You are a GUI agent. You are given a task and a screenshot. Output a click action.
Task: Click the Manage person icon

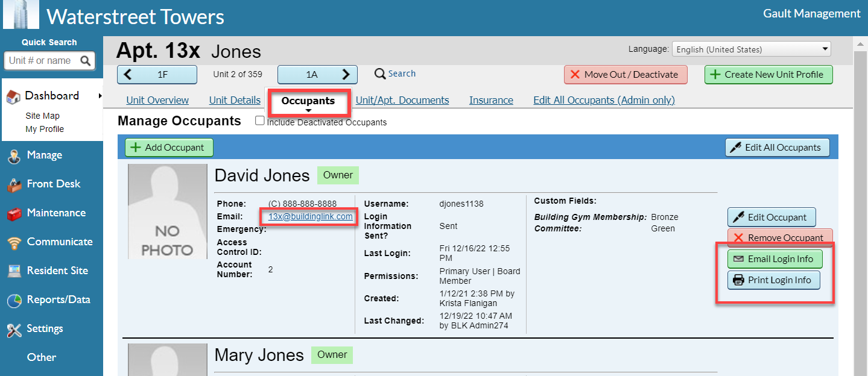point(14,156)
